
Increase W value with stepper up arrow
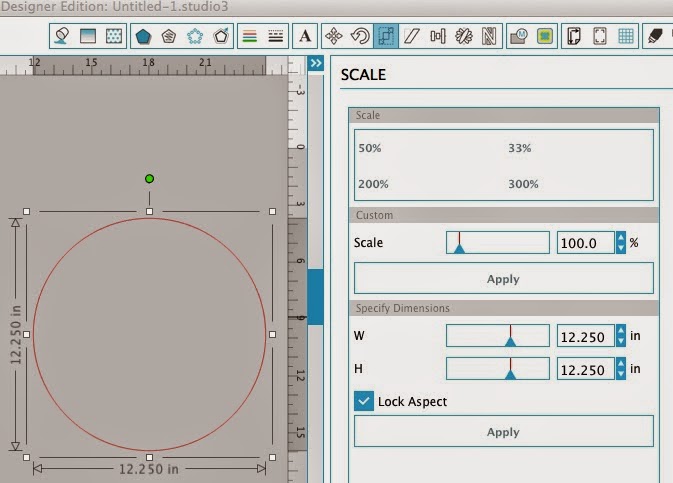point(621,331)
